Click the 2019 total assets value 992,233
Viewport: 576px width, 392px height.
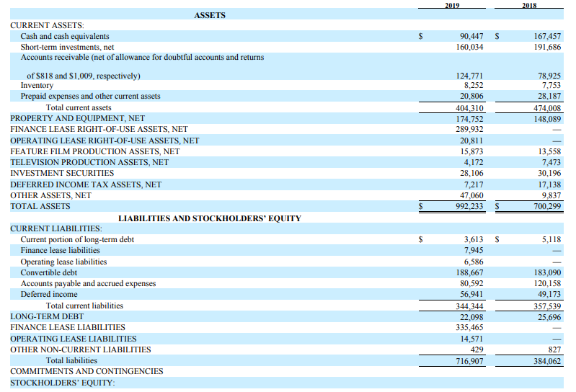[x=470, y=206]
